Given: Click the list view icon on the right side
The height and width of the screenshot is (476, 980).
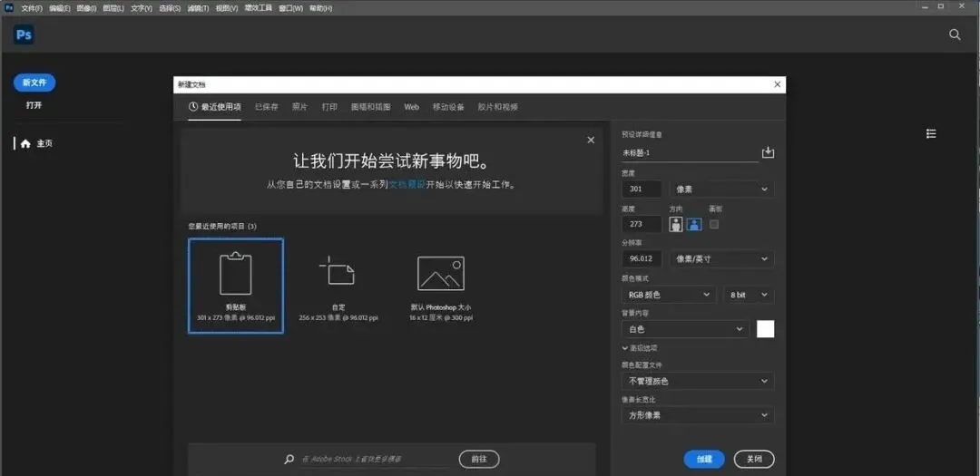Looking at the screenshot, I should 931,133.
